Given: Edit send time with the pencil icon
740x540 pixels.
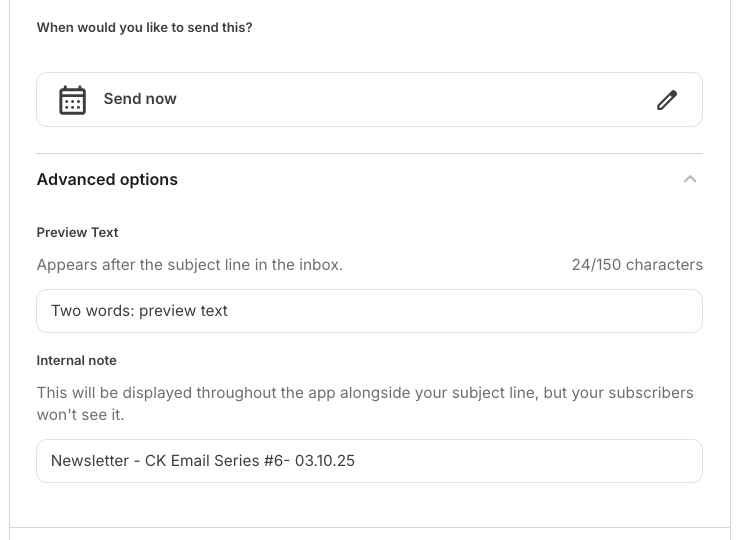Looking at the screenshot, I should (x=667, y=100).
